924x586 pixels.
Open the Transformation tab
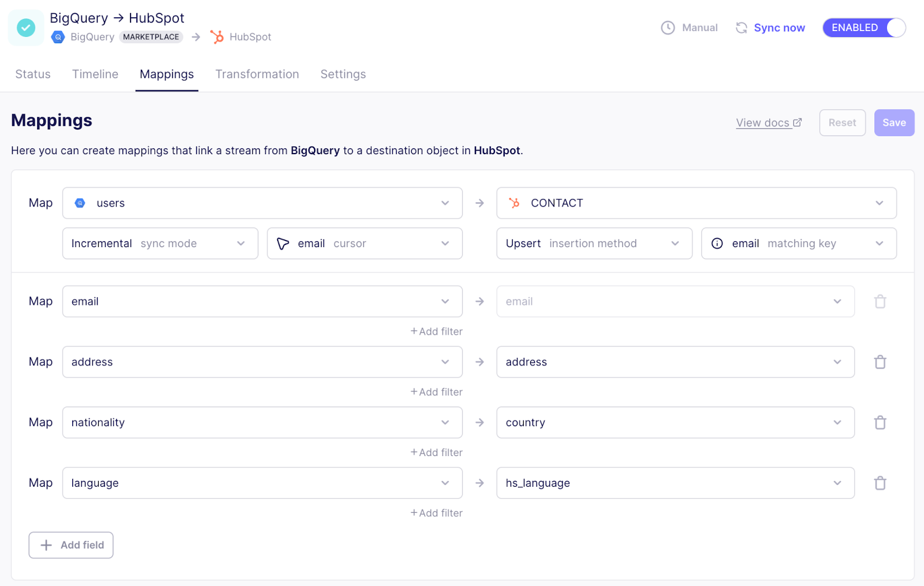[257, 74]
